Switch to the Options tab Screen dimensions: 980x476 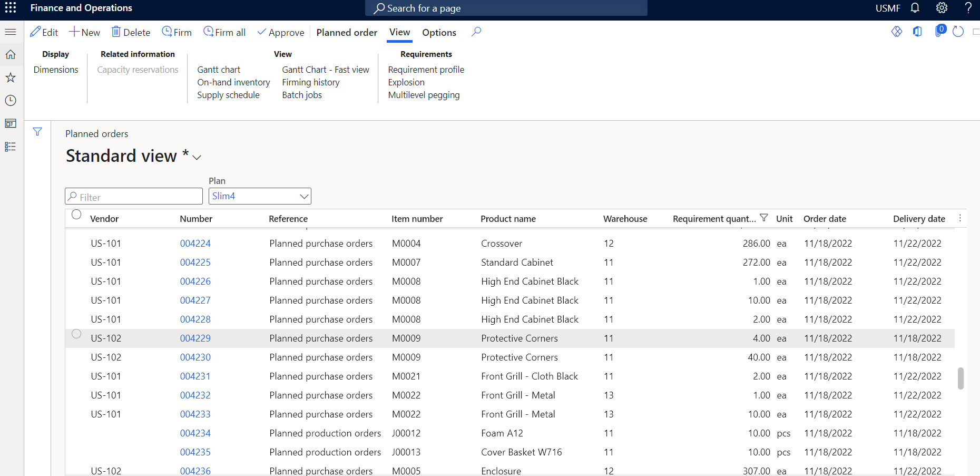coord(439,33)
